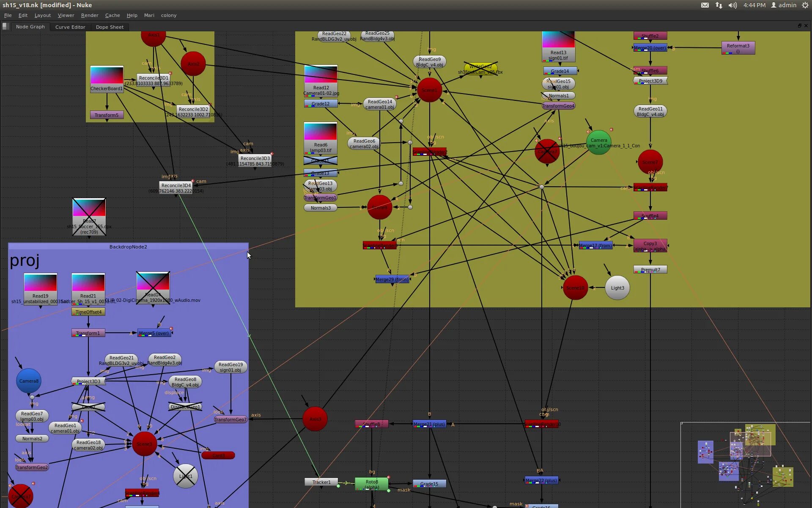Select the Light3 sphere node
Screen dimensions: 812x508
[617, 288]
